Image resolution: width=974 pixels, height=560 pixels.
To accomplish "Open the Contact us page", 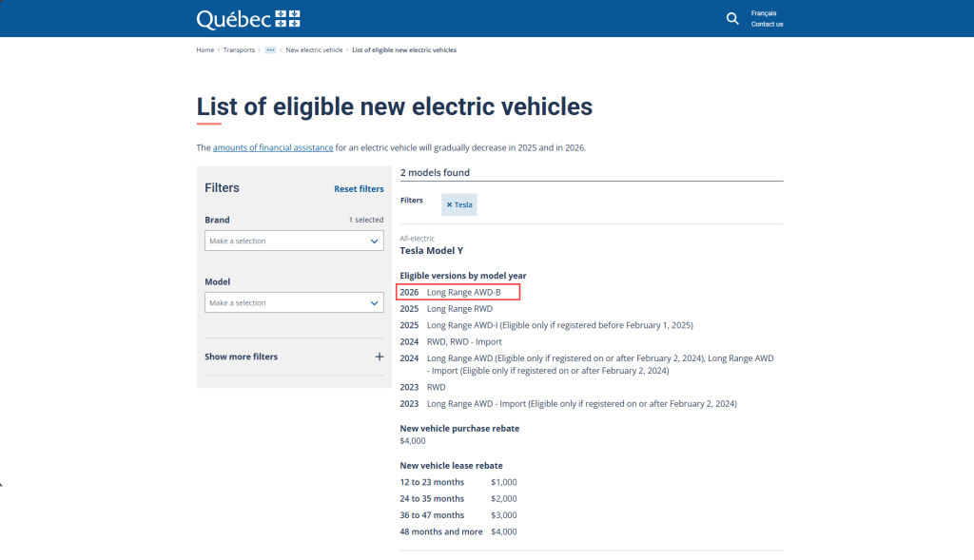I will point(767,25).
